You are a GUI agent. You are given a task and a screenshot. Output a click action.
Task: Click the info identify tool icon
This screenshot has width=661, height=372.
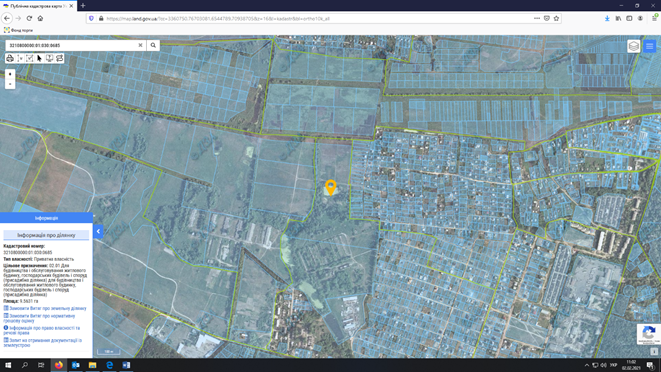pos(49,58)
